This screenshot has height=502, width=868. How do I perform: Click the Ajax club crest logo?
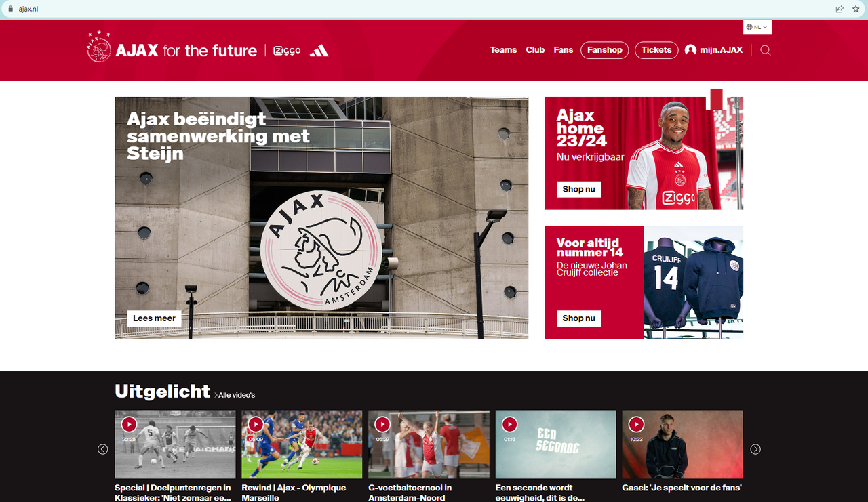(99, 47)
